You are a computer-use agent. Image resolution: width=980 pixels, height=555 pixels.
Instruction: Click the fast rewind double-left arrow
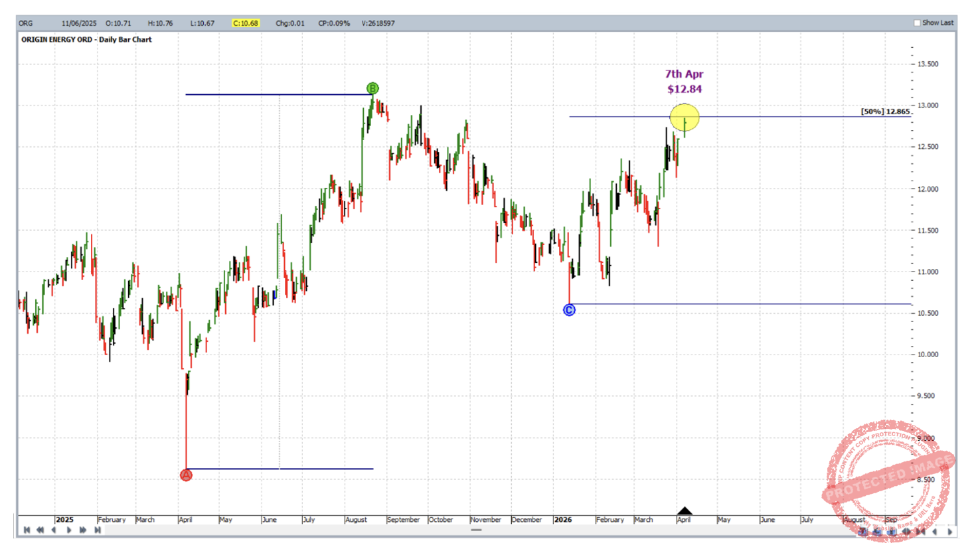(x=40, y=530)
